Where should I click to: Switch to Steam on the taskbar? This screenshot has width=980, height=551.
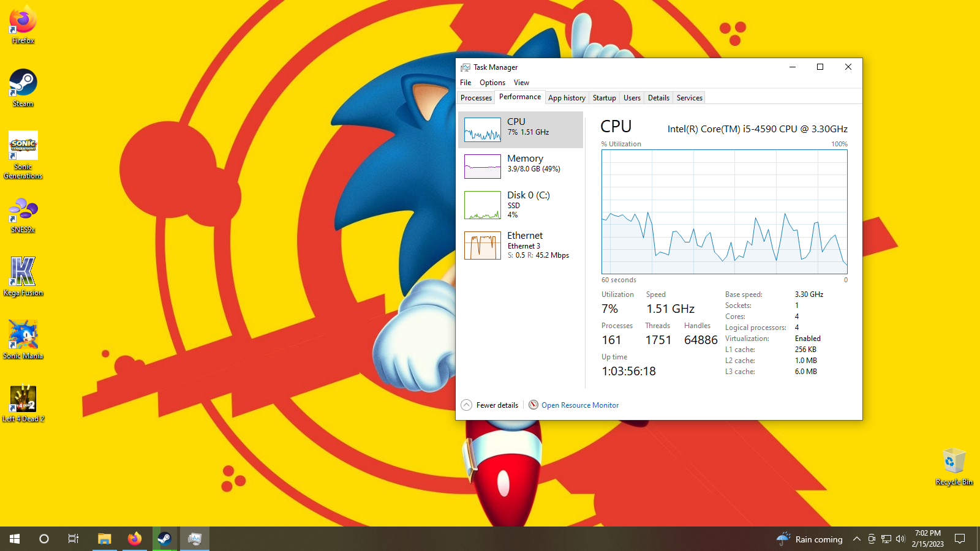point(165,539)
